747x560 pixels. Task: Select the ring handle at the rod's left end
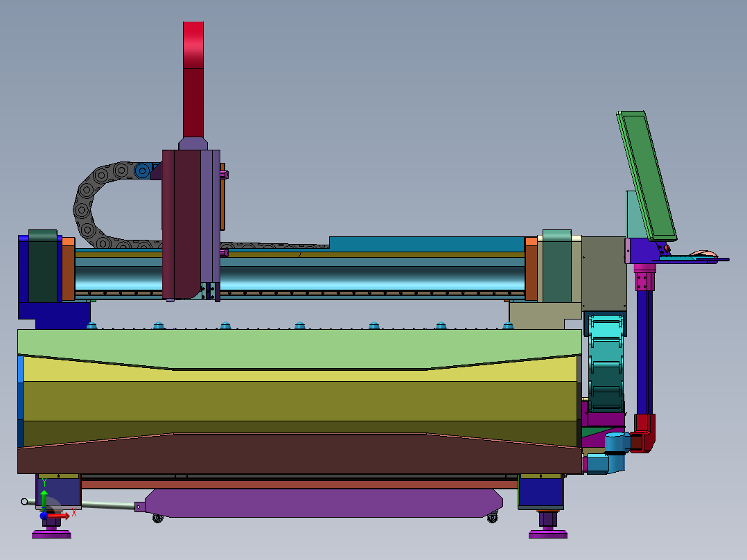25,501
